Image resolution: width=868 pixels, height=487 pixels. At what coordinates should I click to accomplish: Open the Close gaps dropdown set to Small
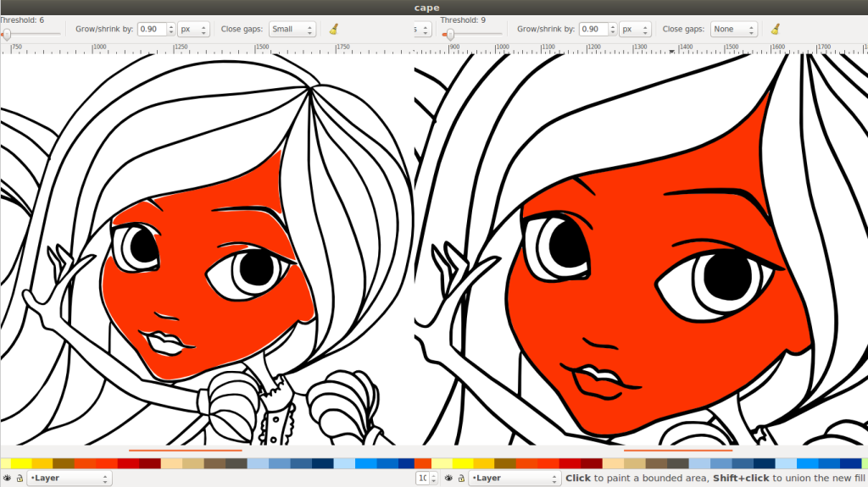(x=292, y=30)
